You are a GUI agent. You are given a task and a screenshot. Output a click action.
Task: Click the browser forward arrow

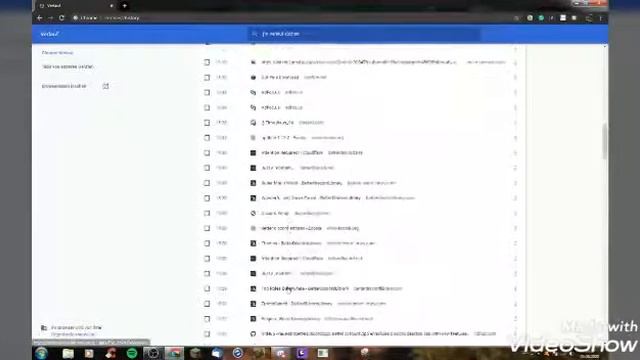(x=51, y=18)
